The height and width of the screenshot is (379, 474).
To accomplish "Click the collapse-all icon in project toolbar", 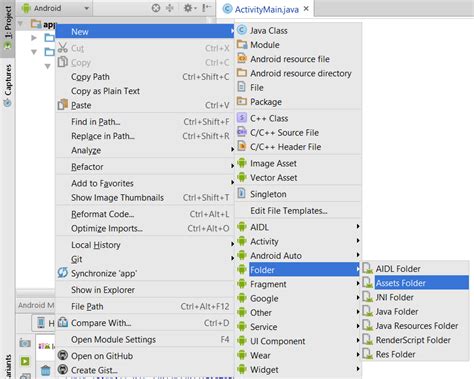I will coord(170,8).
